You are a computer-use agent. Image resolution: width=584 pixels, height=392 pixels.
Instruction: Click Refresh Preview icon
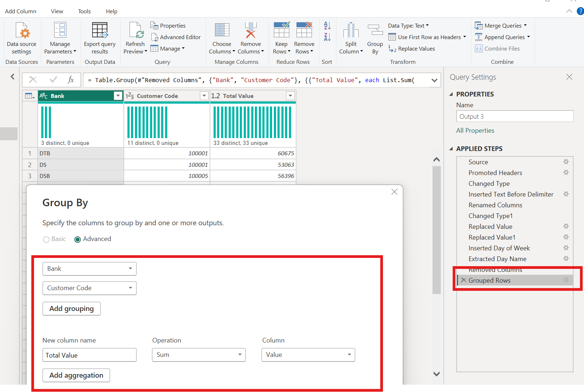tap(136, 30)
